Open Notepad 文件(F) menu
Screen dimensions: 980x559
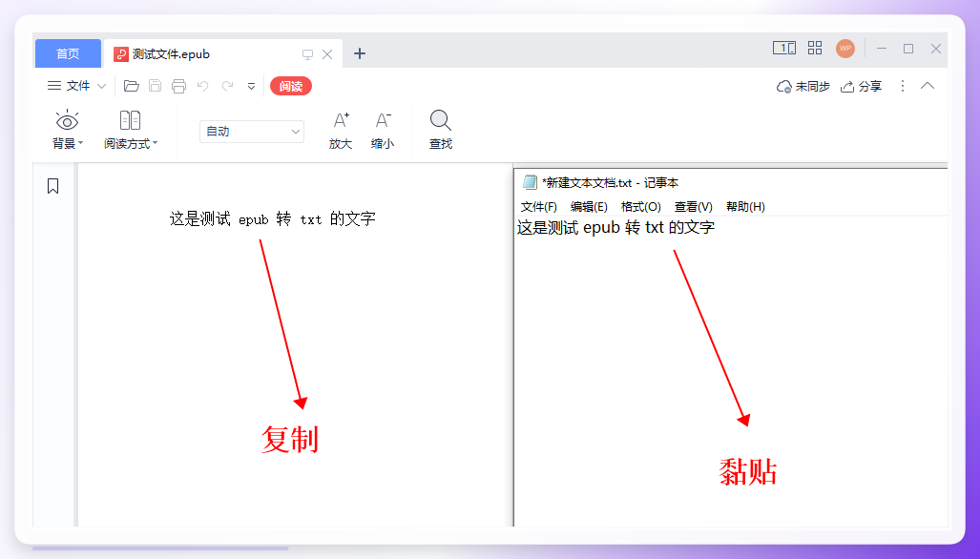point(539,207)
